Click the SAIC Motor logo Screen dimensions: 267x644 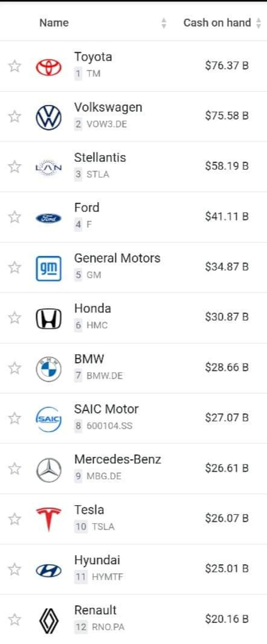click(48, 419)
